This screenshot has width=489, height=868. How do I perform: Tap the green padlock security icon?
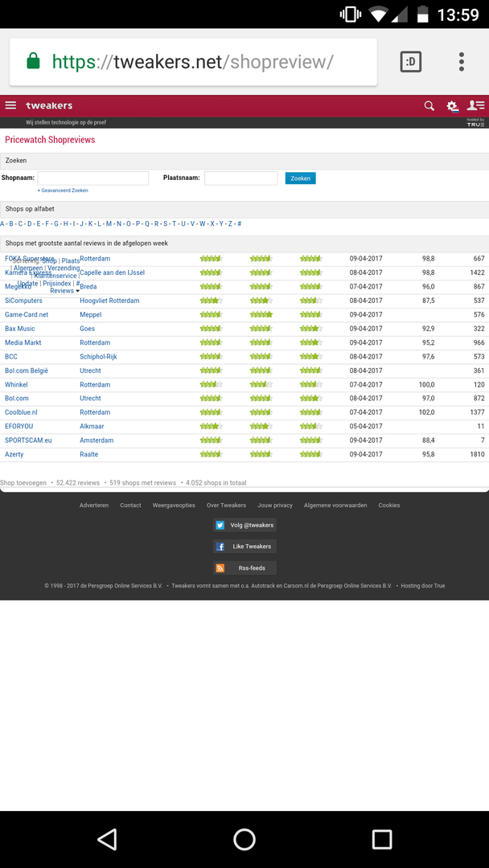[x=33, y=61]
